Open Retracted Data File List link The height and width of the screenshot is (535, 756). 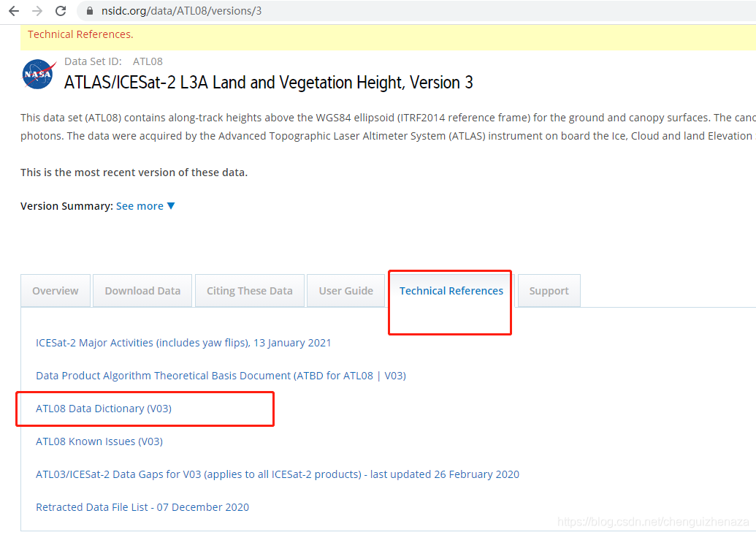pyautogui.click(x=142, y=507)
